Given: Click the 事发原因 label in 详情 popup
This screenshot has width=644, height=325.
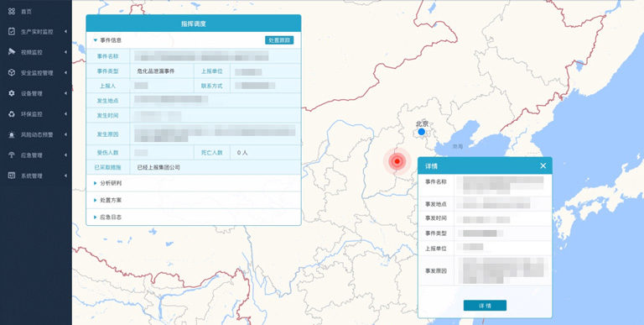Looking at the screenshot, I should tap(436, 270).
